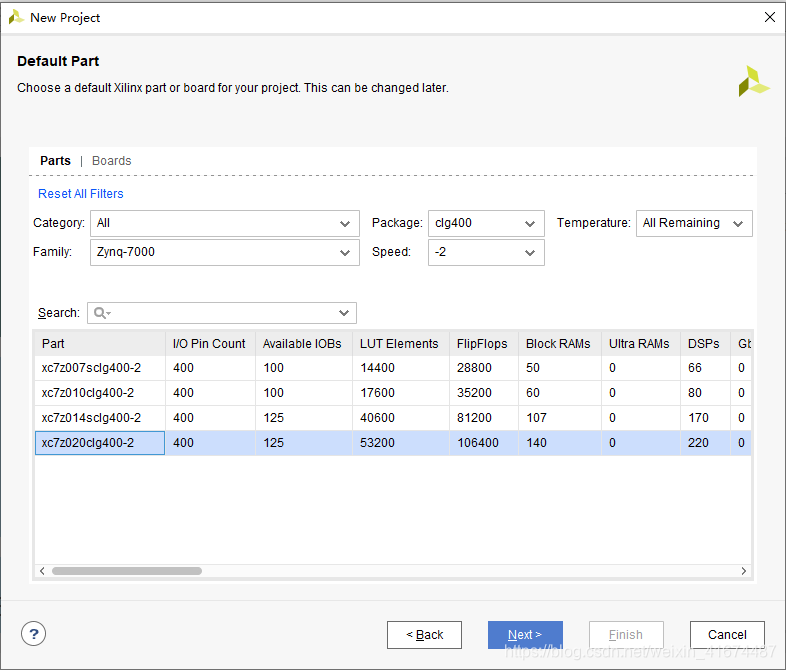786x670 pixels.
Task: Click LUT value 40600
Action: point(377,418)
